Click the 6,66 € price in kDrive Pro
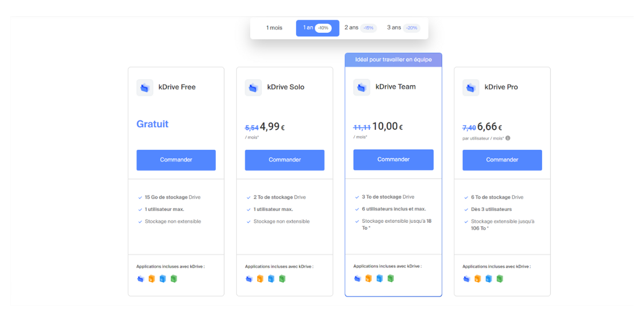Viewport: 644px width, 322px height. [489, 127]
